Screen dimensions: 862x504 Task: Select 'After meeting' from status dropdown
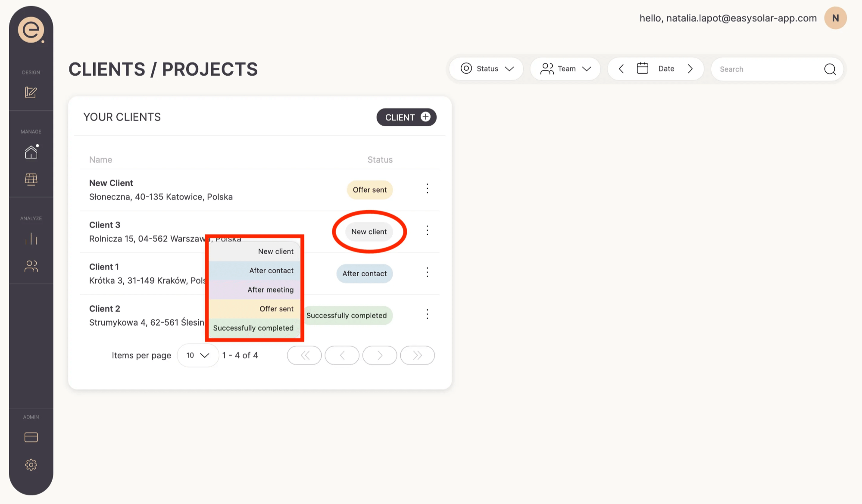pyautogui.click(x=271, y=290)
